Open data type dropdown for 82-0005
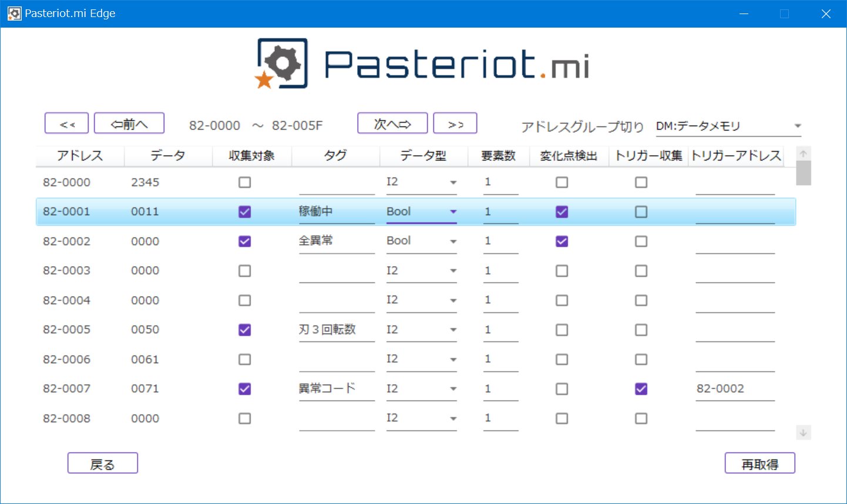The image size is (847, 504). point(422,330)
